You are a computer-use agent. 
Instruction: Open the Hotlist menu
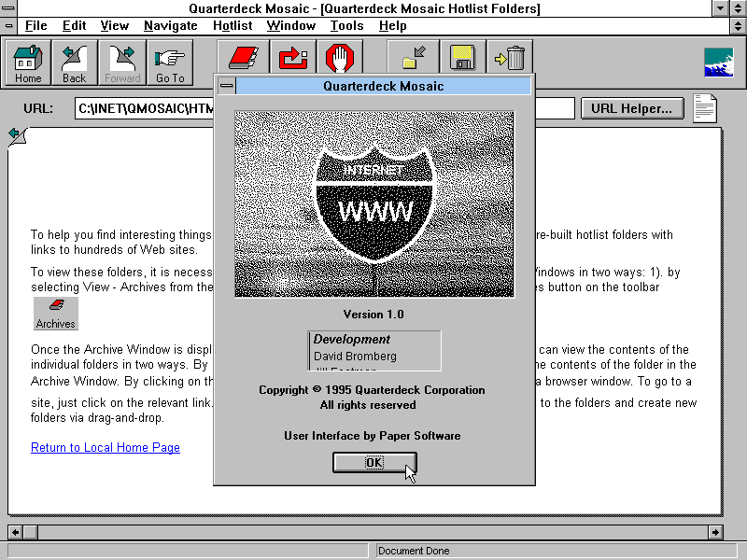click(233, 26)
